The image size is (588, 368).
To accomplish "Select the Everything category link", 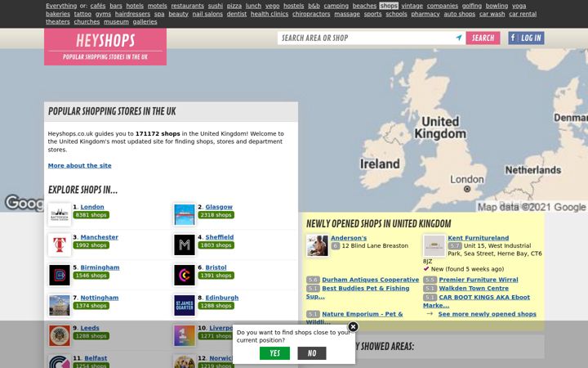I will [61, 6].
